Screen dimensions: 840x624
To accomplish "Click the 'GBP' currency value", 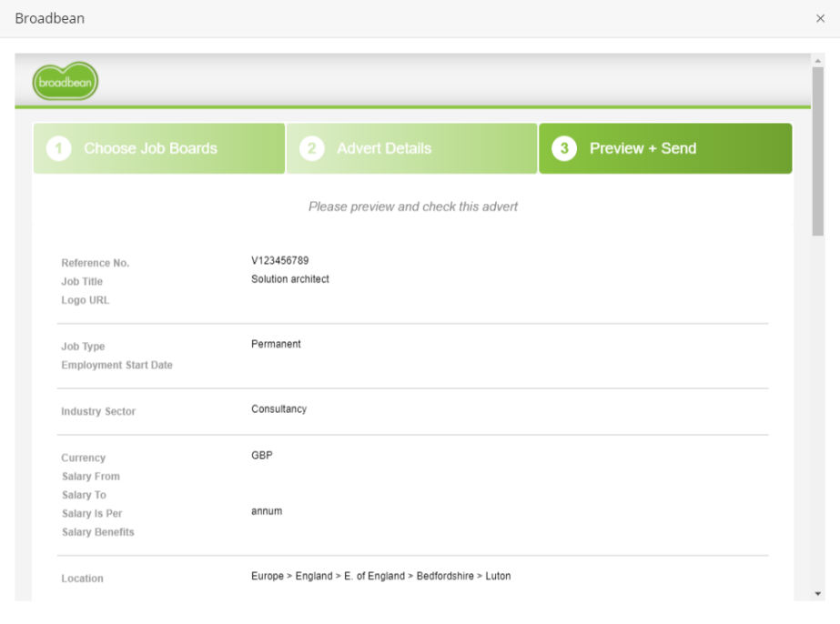I will point(262,456).
